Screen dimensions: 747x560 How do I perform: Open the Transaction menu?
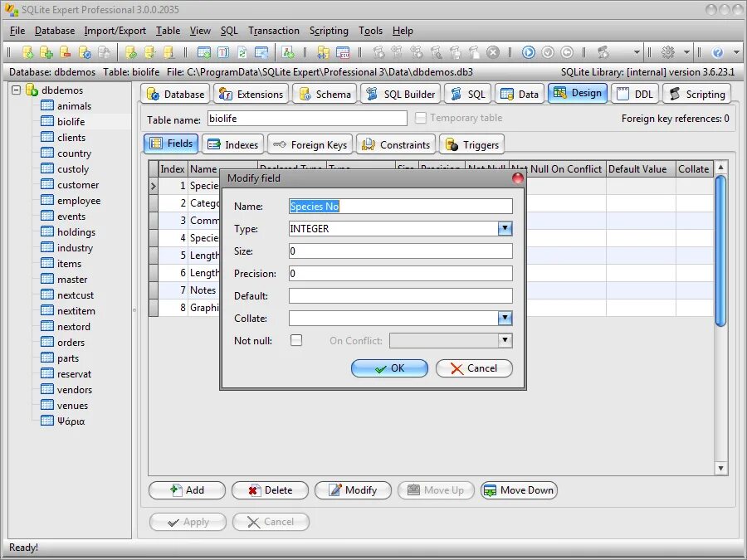click(x=273, y=31)
